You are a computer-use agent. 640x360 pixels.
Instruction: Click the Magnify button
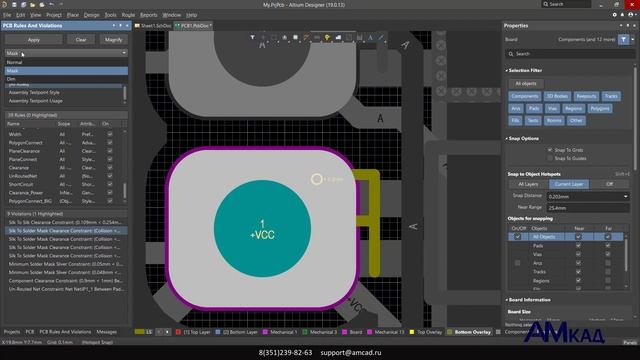tap(113, 40)
